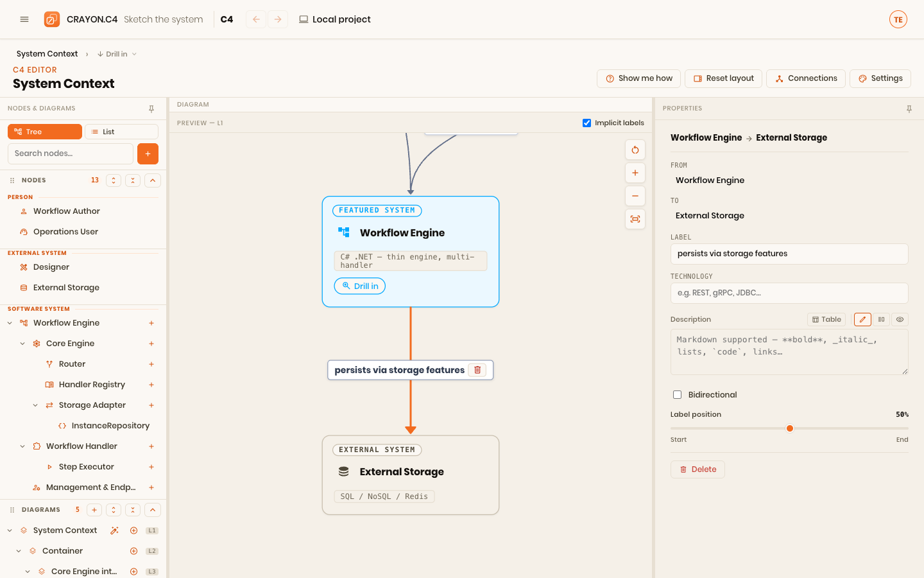Click Reset layout button

pos(724,78)
